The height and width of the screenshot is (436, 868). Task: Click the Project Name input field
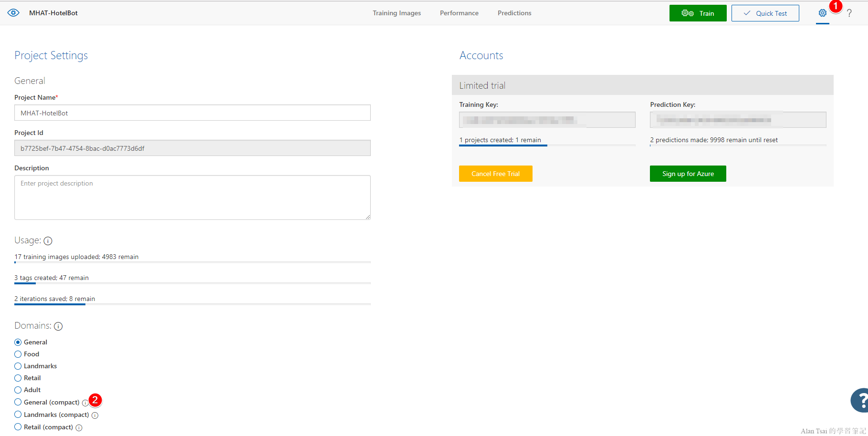coord(192,113)
